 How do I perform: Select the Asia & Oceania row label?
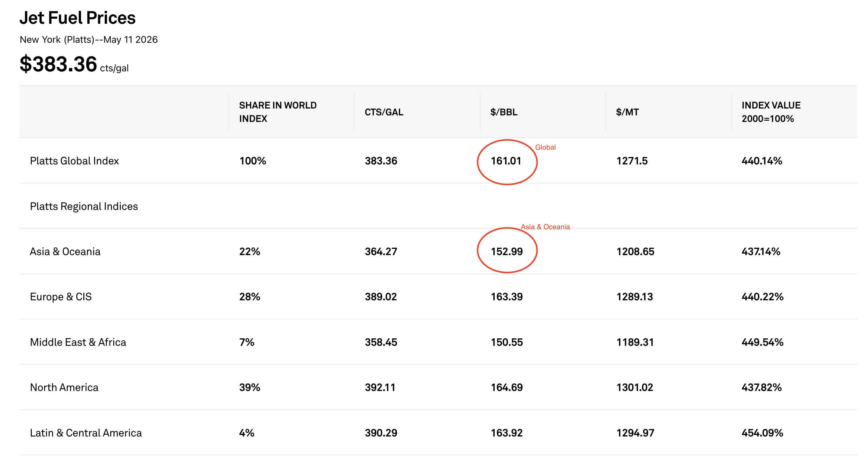pos(65,252)
